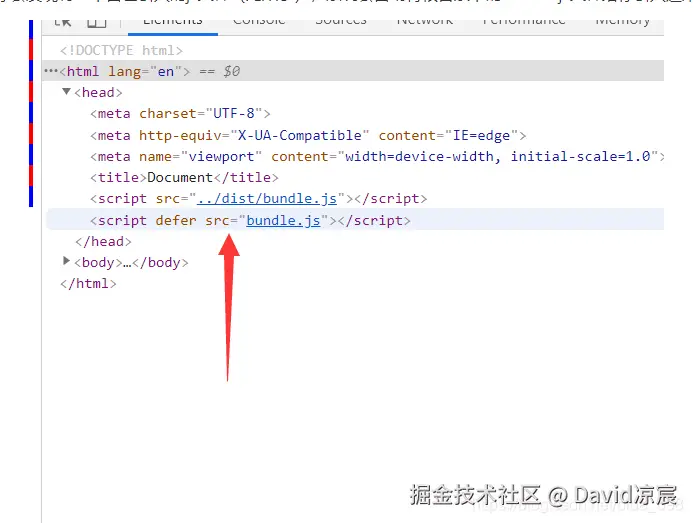Select the <!DOCTYPE html> line
Screen dimensions: 693x523
[x=122, y=50]
